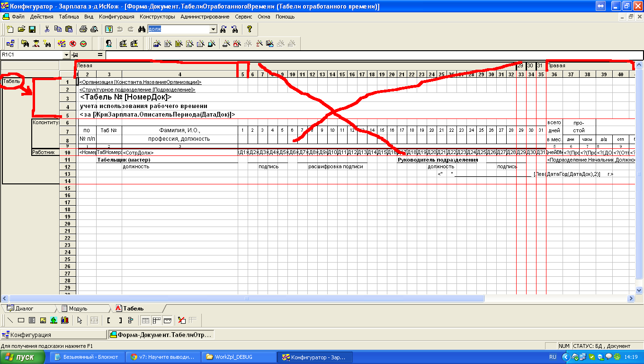644x364 pixels.
Task: Click the horizontal scrollbar right arrow
Action: (631, 299)
